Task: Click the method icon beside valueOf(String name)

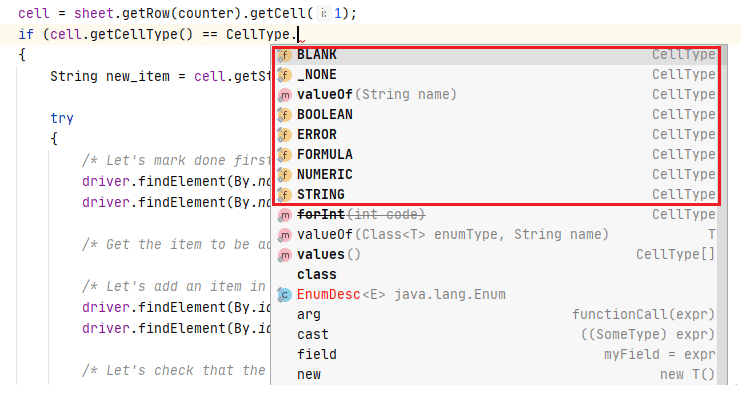Action: pos(284,95)
